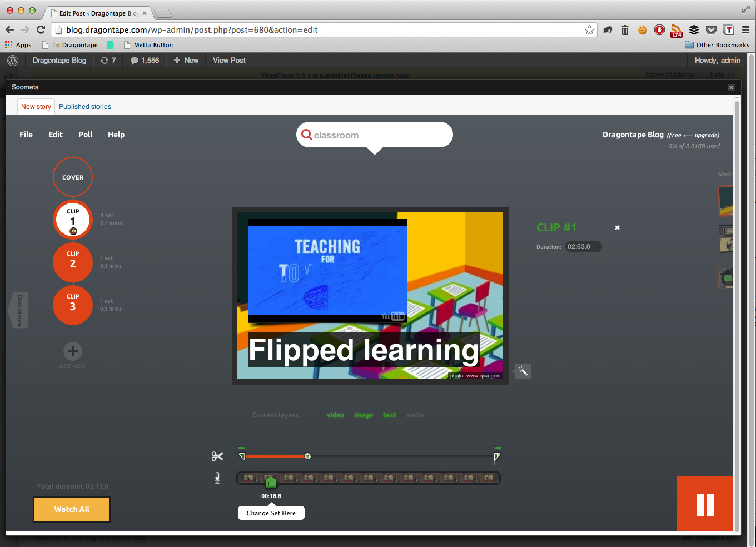Select the COVER circle
Viewport: 756px width, 547px height.
tap(73, 177)
